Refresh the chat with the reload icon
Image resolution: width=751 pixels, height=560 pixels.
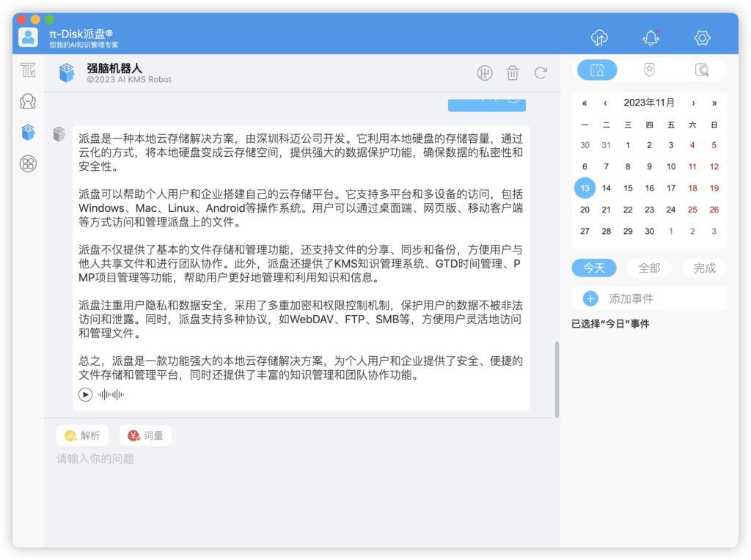pos(541,73)
